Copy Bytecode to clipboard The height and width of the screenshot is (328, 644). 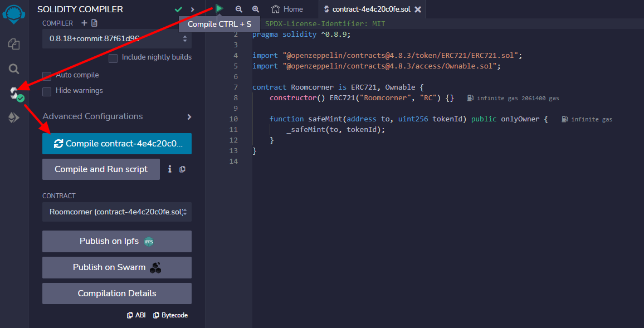coord(170,315)
